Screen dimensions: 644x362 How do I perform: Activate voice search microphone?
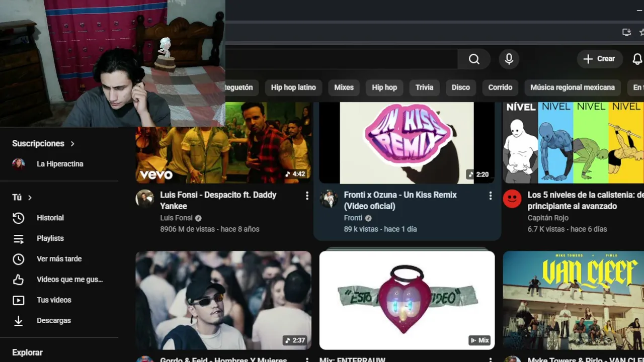(509, 59)
